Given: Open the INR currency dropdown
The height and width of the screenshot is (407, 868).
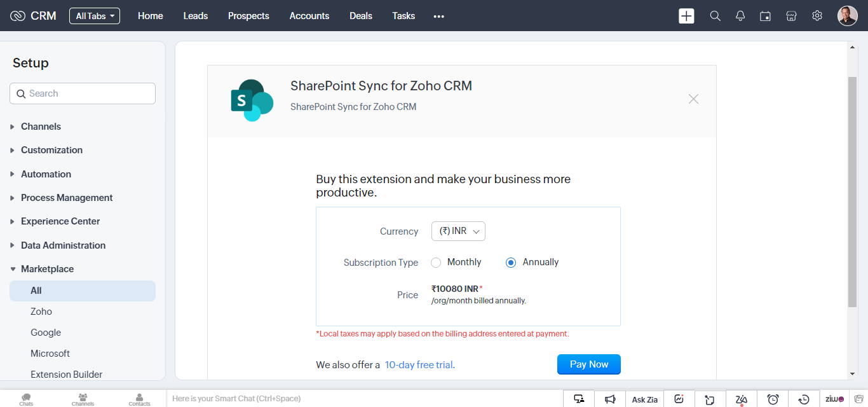Looking at the screenshot, I should pyautogui.click(x=458, y=231).
